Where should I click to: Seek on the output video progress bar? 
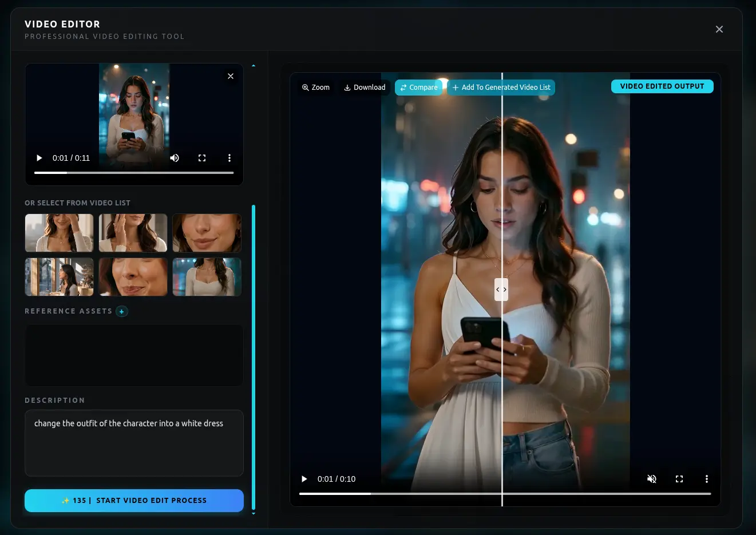(505, 493)
